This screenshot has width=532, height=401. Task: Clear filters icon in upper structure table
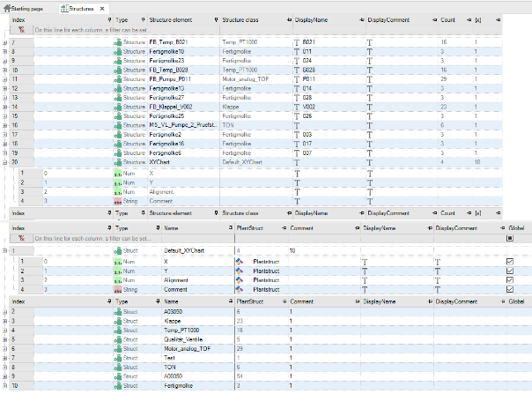(21, 30)
